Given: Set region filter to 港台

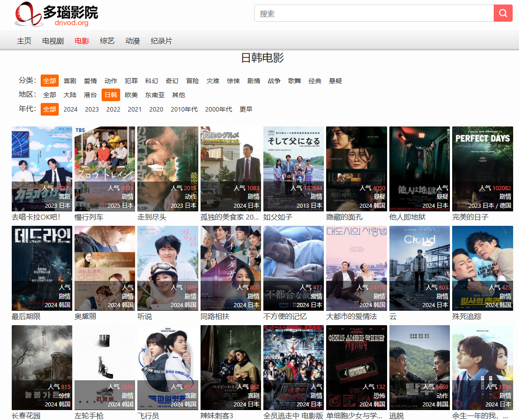Looking at the screenshot, I should coord(90,95).
